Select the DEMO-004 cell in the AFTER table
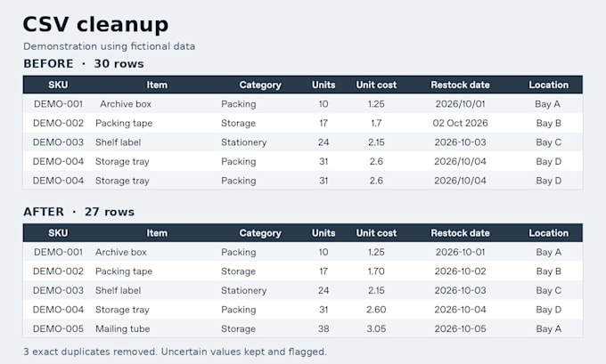 [x=58, y=310]
